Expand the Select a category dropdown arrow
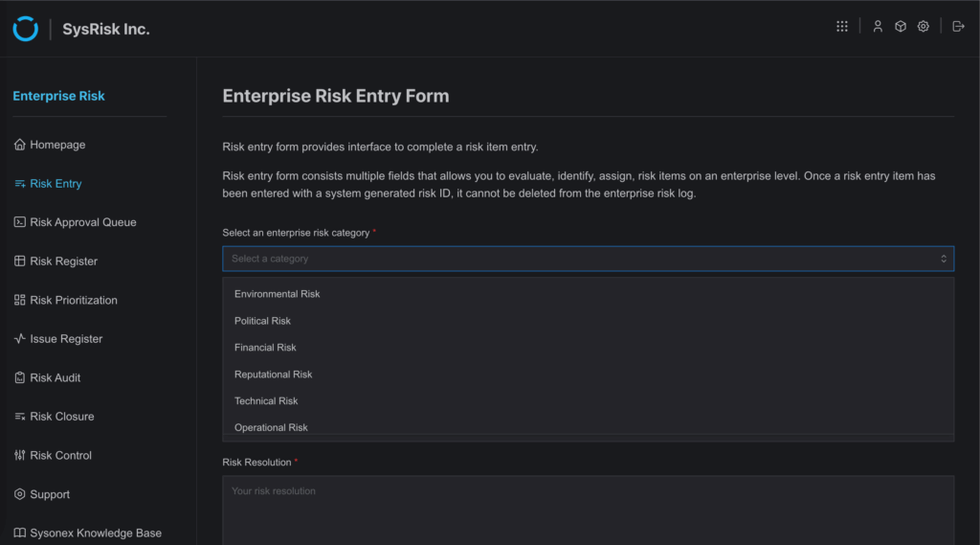 point(943,259)
